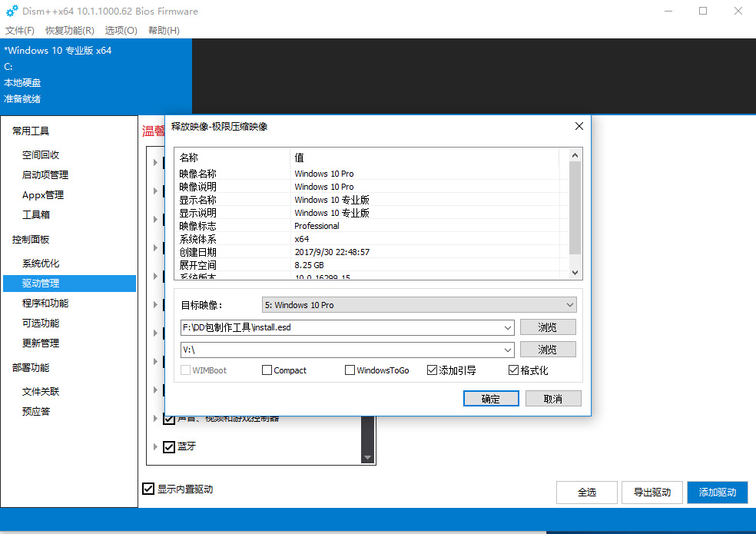Open the 恢复功能(R) menu
The height and width of the screenshot is (534, 756).
(x=68, y=30)
